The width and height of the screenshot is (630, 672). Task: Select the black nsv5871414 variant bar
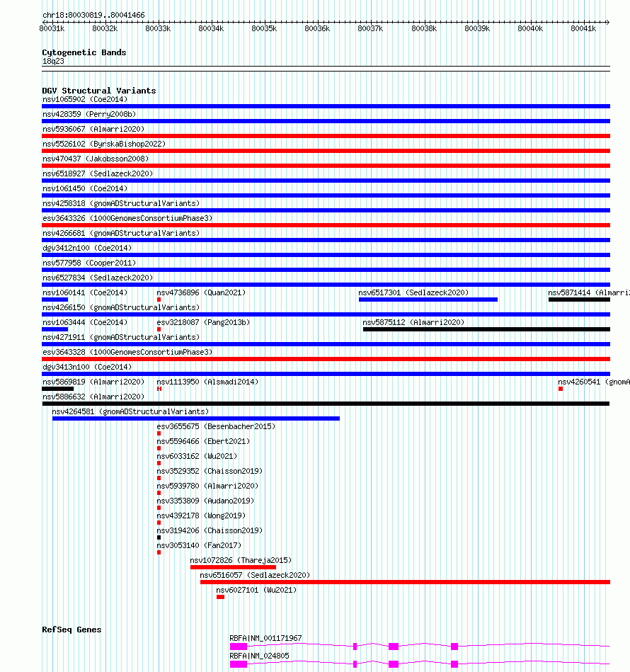pyautogui.click(x=580, y=300)
